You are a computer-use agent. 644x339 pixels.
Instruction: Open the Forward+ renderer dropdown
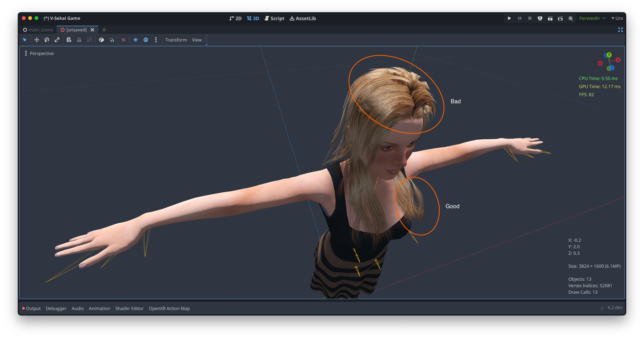[592, 18]
